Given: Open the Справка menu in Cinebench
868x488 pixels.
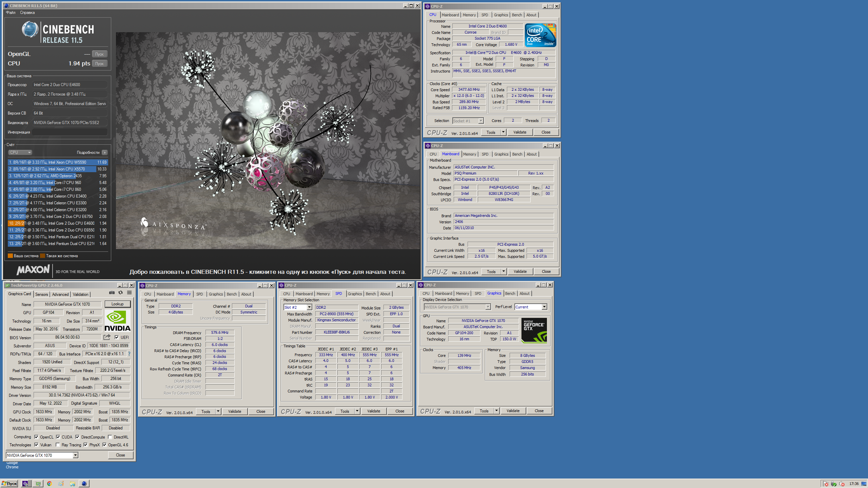Looking at the screenshot, I should coord(27,13).
